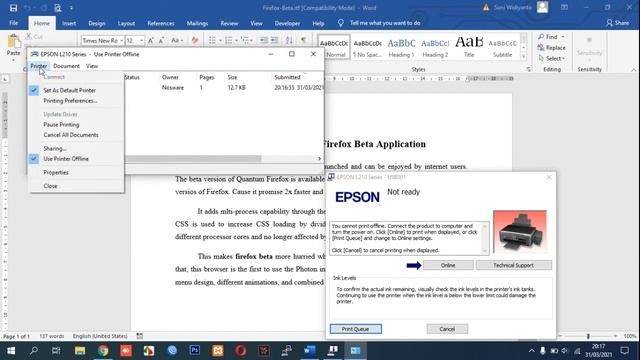This screenshot has width=640, height=360.
Task: Show hidden system tray icons chevron
Action: (531, 351)
